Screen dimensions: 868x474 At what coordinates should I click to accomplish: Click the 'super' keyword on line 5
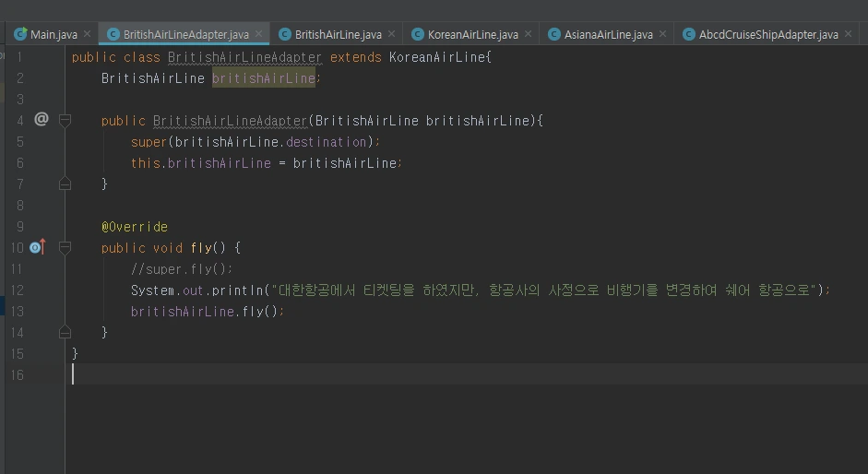pos(149,142)
